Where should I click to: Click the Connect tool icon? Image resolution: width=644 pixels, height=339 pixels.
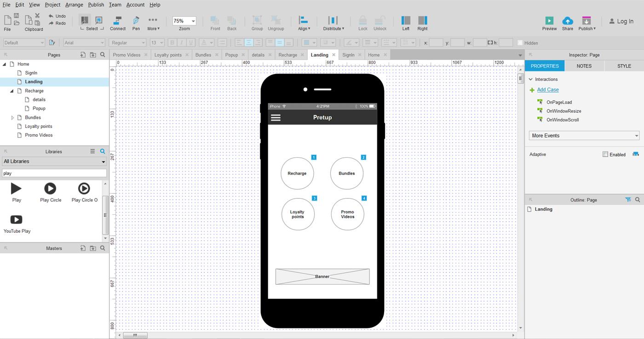coord(117,21)
